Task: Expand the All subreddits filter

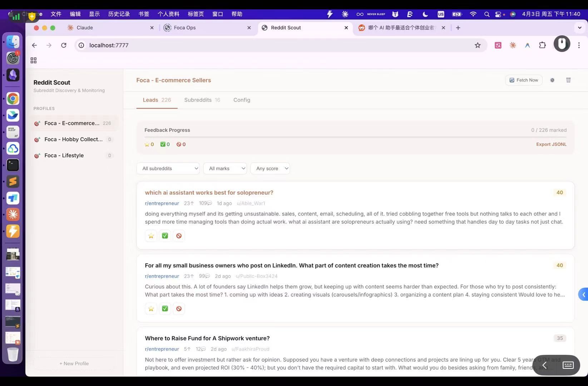Action: click(168, 169)
